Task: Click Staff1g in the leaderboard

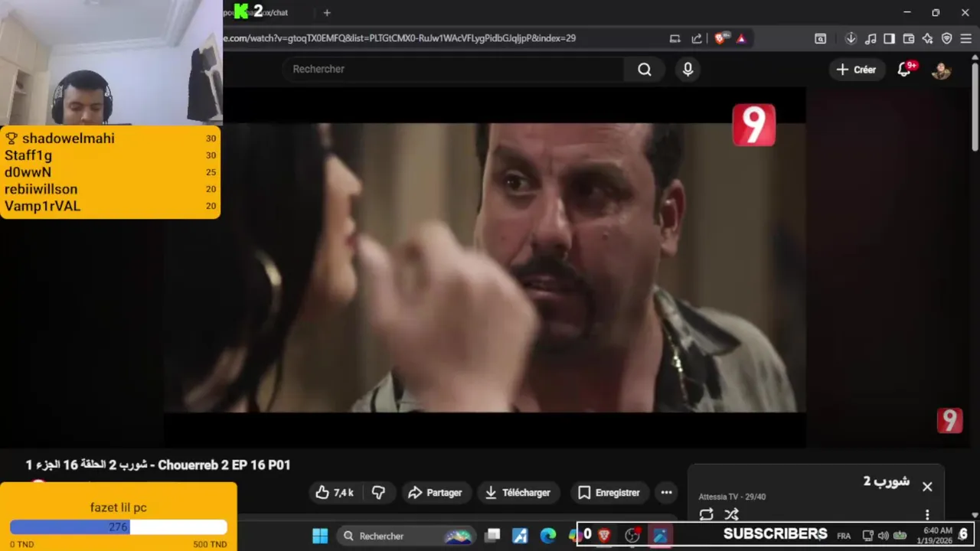Action: (28, 155)
